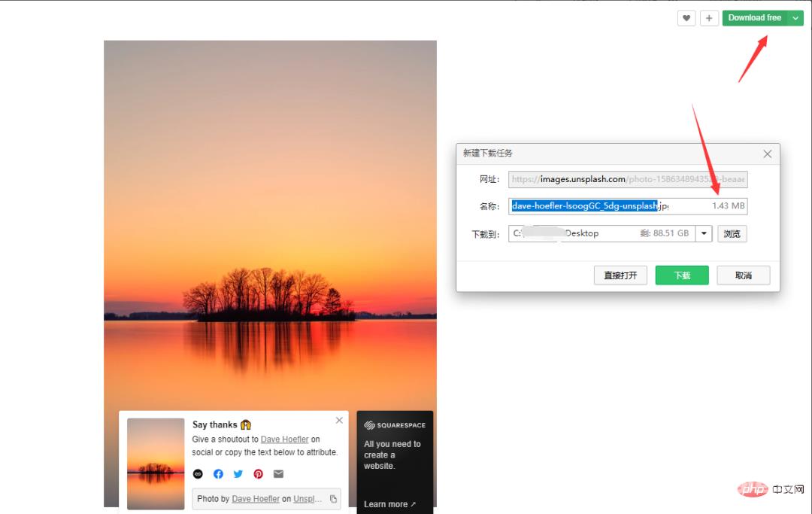The width and height of the screenshot is (812, 514).
Task: Click the sunset thumbnail in Say thanks card
Action: (156, 464)
